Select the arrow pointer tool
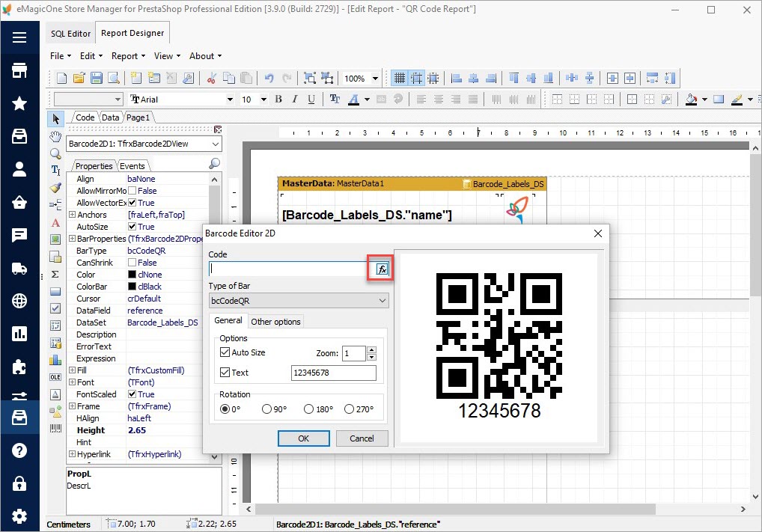Viewport: 762px width, 532px height. tap(55, 119)
